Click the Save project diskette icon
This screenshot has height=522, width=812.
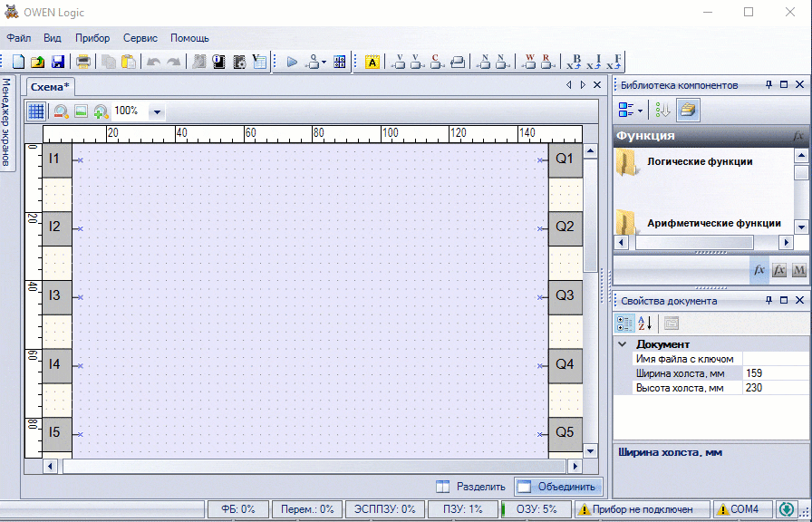57,62
